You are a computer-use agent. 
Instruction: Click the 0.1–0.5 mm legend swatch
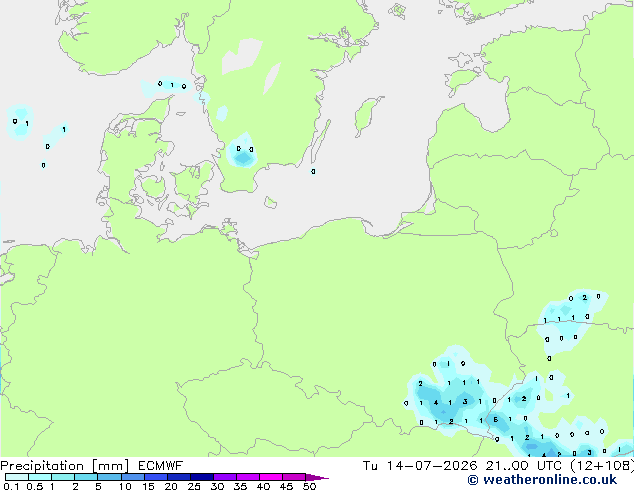point(17,477)
